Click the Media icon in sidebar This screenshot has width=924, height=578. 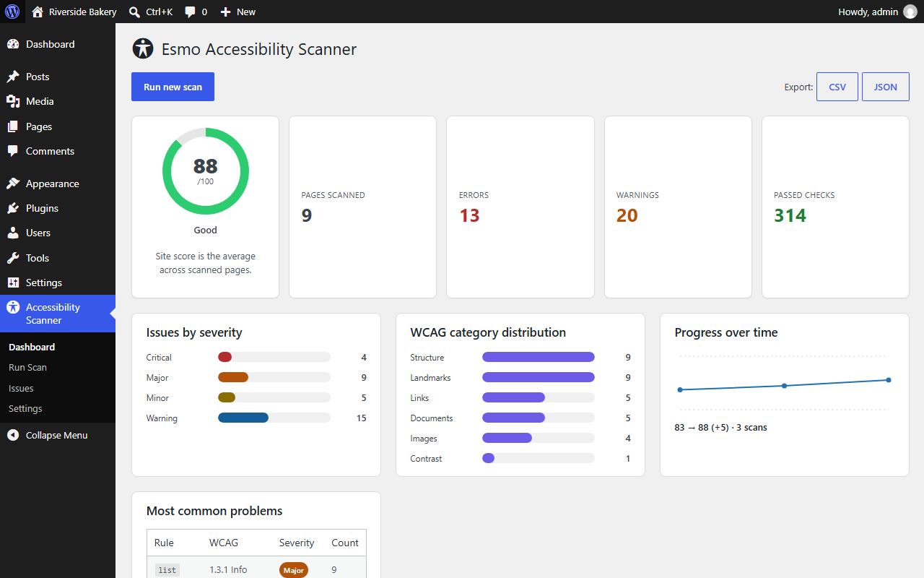pyautogui.click(x=13, y=101)
